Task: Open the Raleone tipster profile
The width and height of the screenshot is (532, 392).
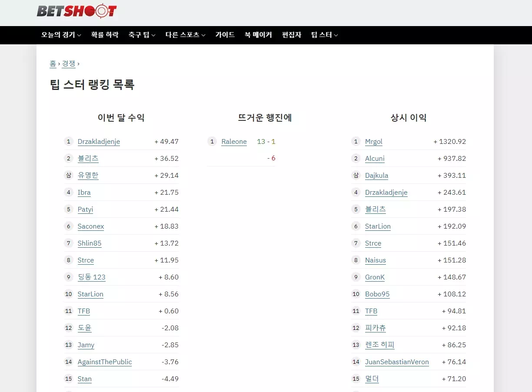Action: [x=234, y=142]
